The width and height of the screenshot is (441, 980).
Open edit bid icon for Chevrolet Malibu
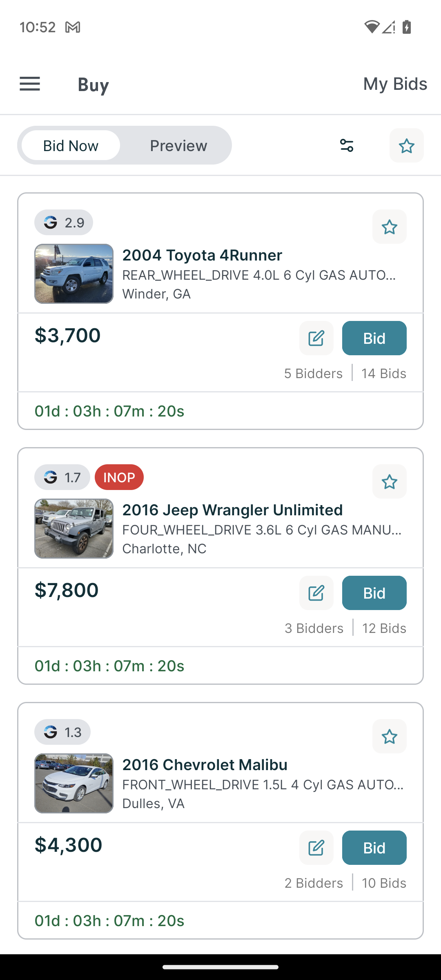pos(316,848)
